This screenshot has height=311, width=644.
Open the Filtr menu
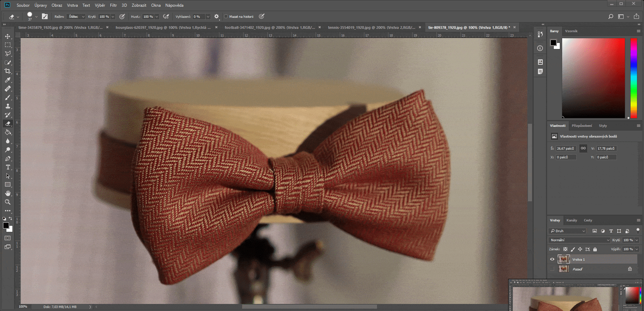click(113, 5)
